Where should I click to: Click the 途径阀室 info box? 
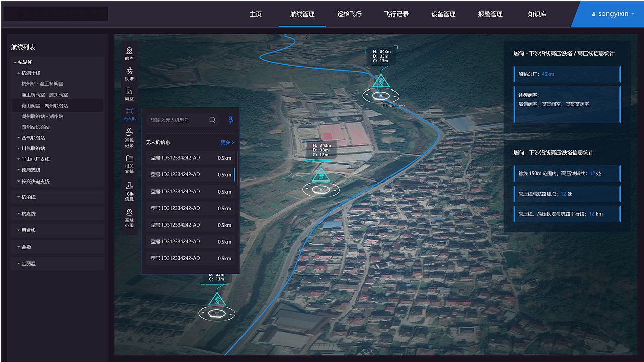(567, 105)
